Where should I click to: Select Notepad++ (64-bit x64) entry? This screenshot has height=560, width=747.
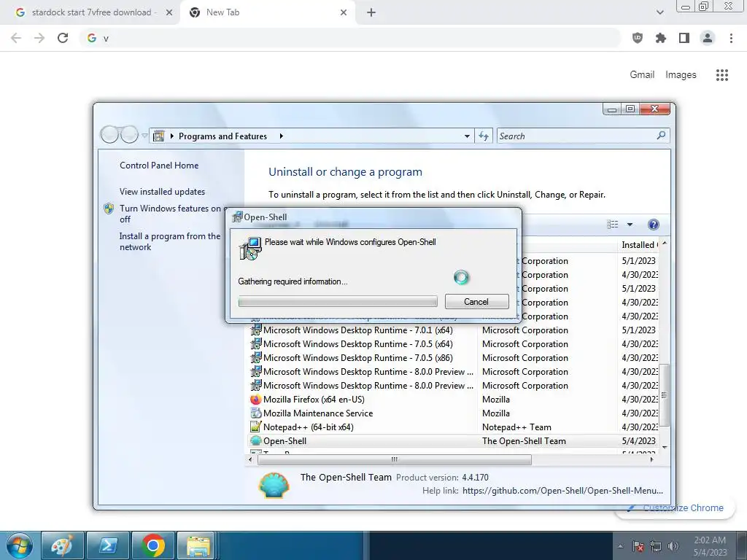(x=452, y=427)
